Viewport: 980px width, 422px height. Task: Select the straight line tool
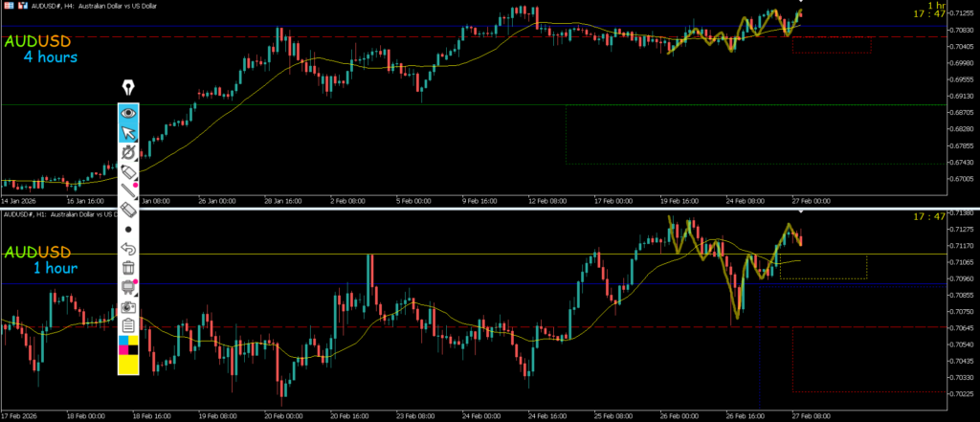(128, 190)
